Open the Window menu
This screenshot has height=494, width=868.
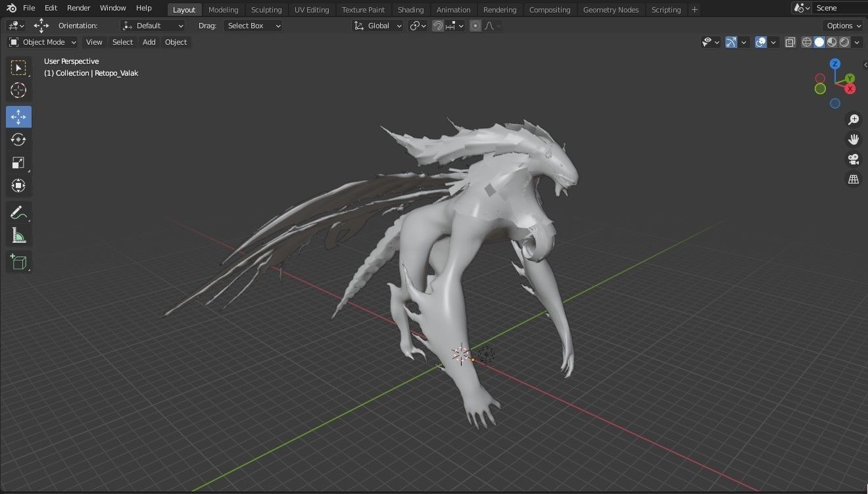[x=113, y=8]
